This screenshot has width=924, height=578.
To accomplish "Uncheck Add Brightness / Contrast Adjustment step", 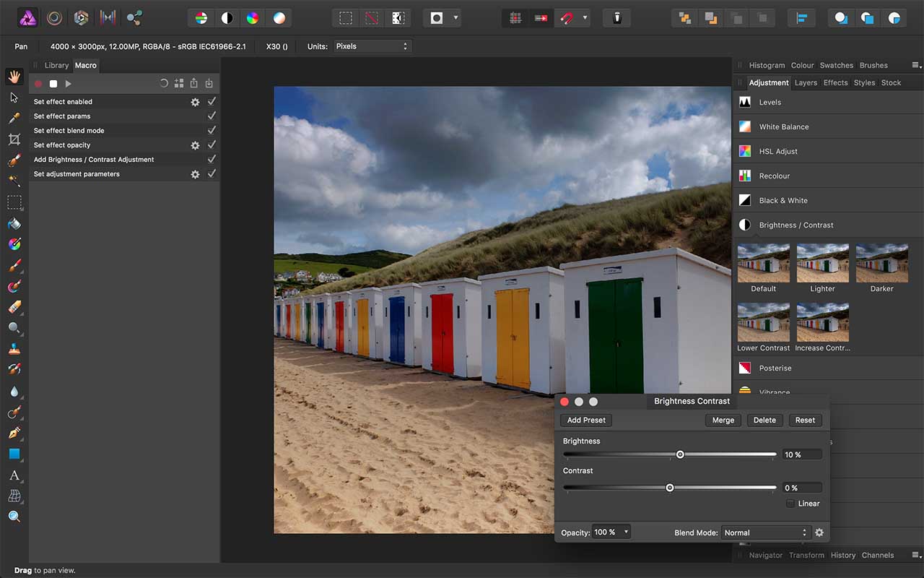I will pos(212,160).
